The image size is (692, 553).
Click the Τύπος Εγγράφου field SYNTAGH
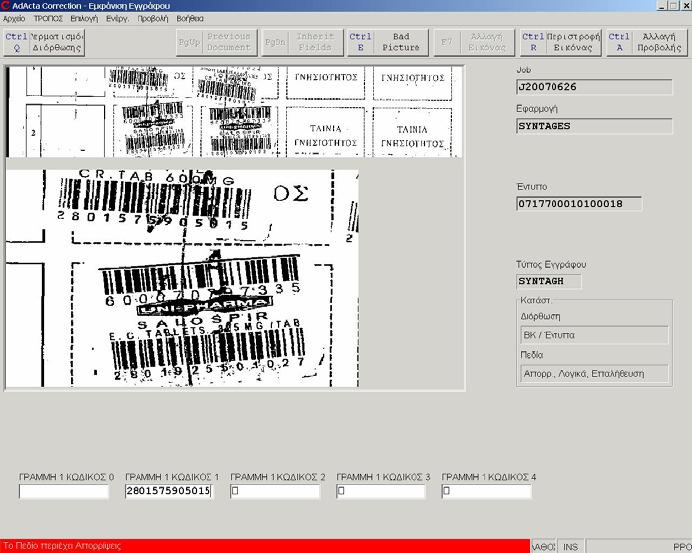549,282
